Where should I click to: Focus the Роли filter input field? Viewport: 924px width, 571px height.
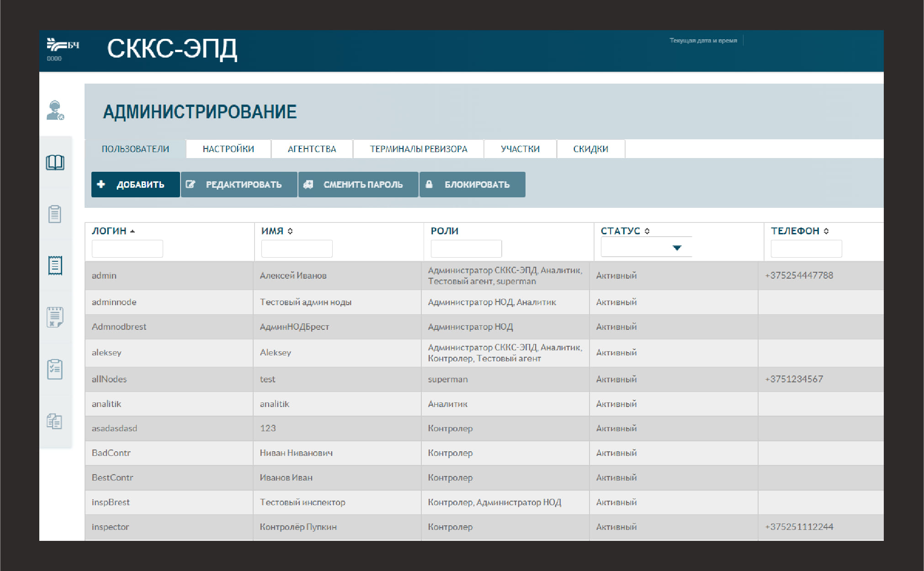[x=467, y=248]
